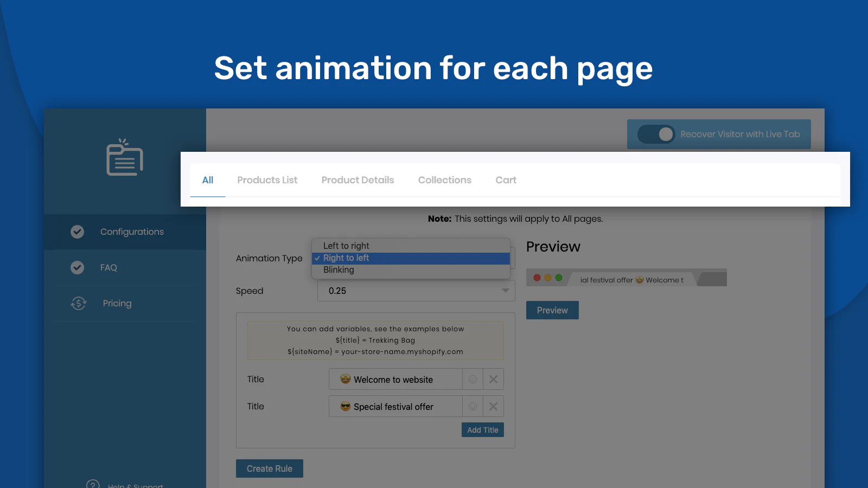868x488 pixels.
Task: Choose Left to right animation option
Action: [x=346, y=246]
